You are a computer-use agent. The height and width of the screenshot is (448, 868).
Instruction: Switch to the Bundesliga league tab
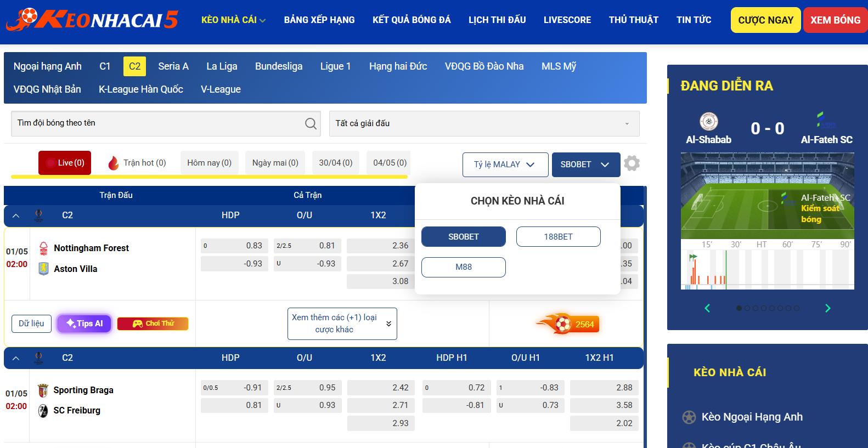click(x=279, y=66)
